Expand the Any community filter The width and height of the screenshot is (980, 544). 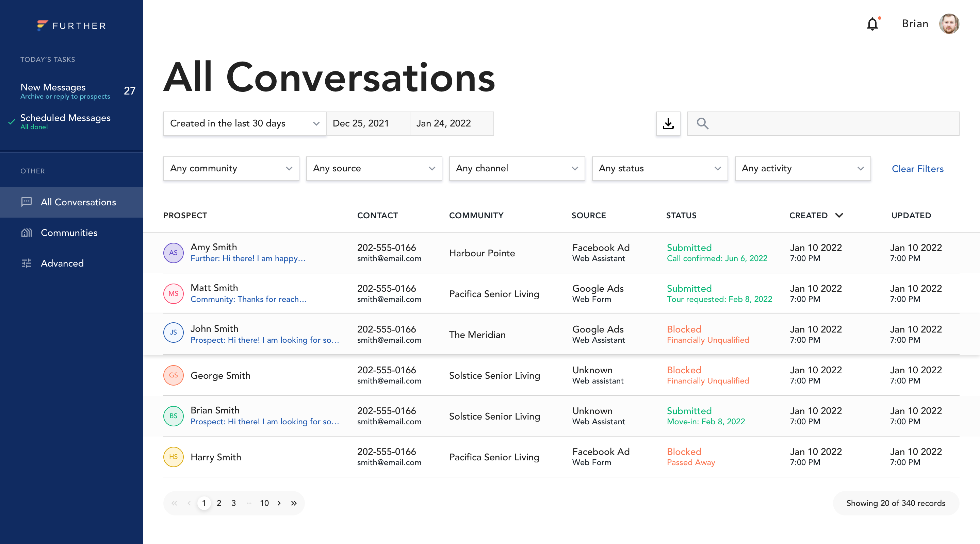click(x=231, y=168)
